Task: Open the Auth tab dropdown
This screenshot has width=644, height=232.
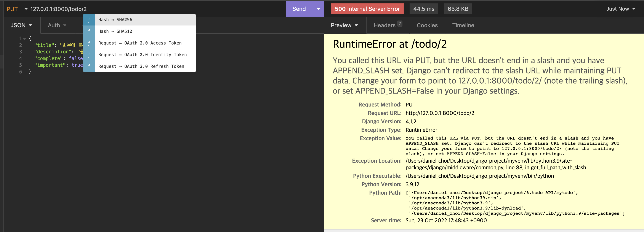Action: [x=57, y=25]
